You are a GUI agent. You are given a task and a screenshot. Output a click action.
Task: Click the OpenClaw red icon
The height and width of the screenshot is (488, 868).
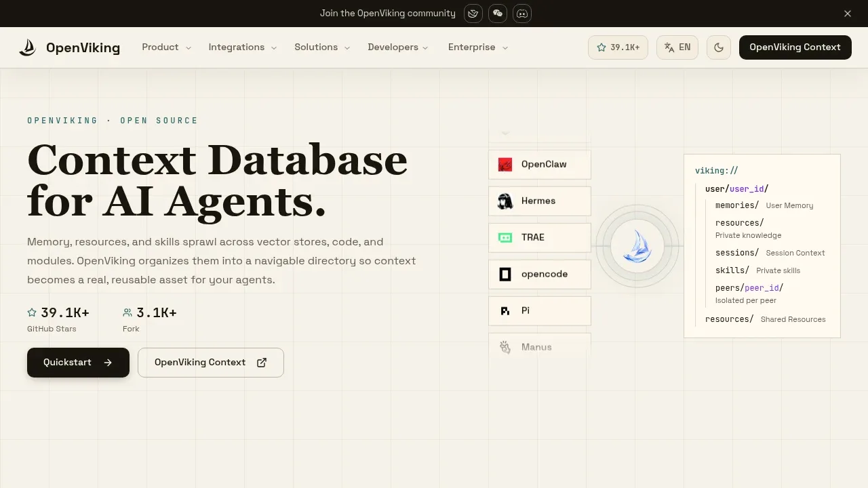point(505,165)
